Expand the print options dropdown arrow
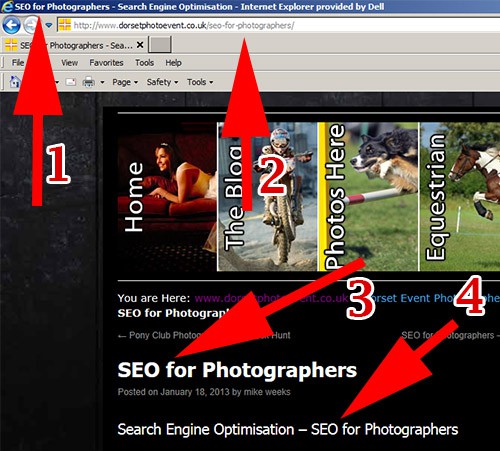This screenshot has height=451, width=500. point(102,82)
